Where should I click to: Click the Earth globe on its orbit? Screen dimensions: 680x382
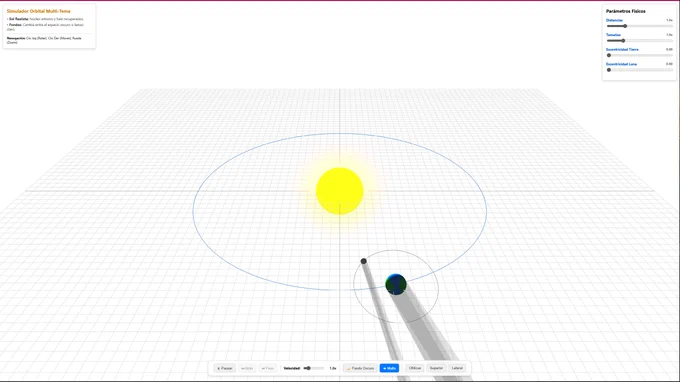tap(396, 284)
